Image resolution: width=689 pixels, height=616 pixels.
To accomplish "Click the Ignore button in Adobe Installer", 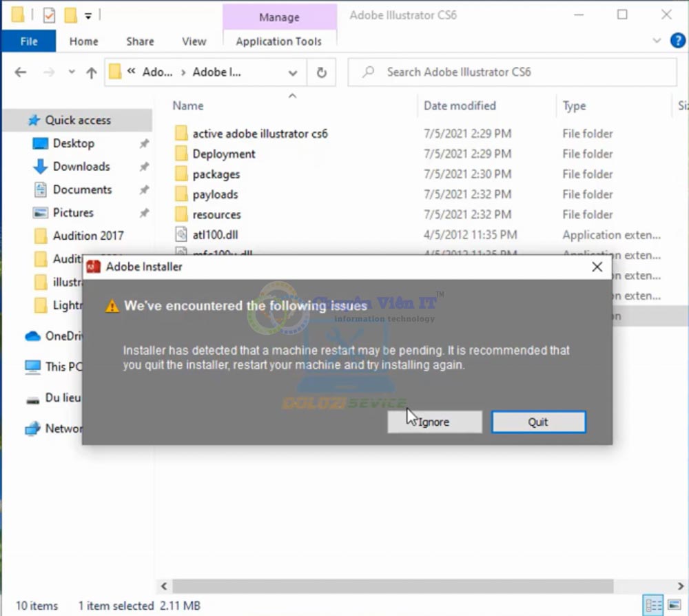I will point(434,422).
